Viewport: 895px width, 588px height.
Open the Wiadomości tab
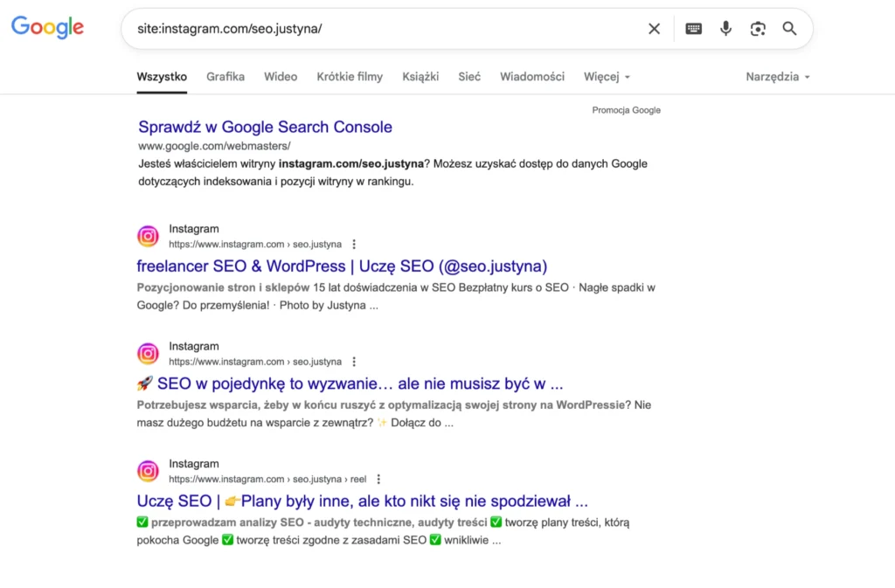coord(532,77)
